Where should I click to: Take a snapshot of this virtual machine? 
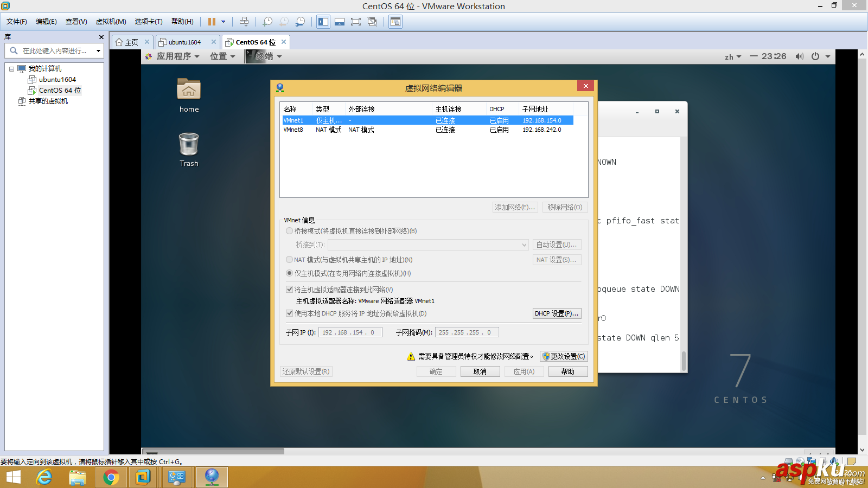coord(267,22)
